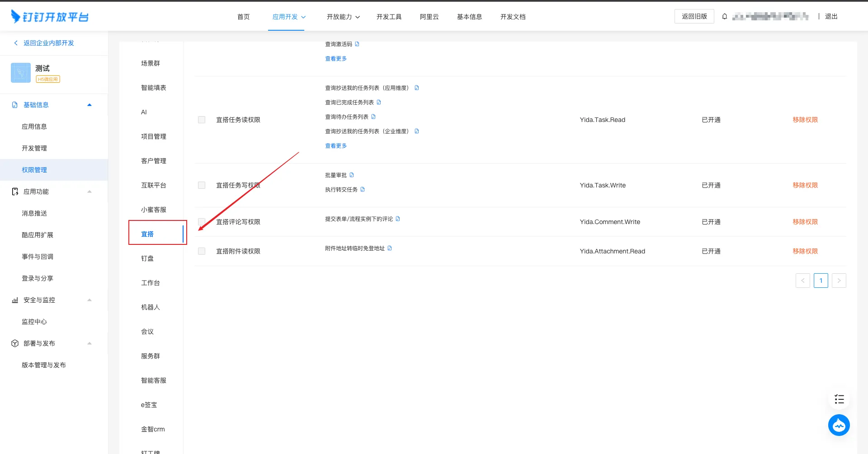The width and height of the screenshot is (868, 454).
Task: Open doc icon beside 附件地址转临时免登地址
Action: [x=390, y=248]
